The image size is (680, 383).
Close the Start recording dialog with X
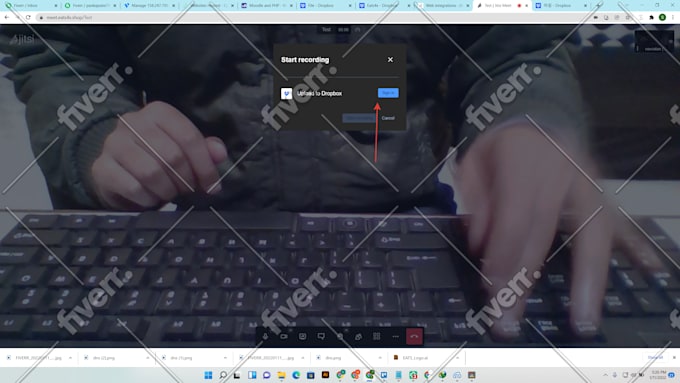[390, 59]
